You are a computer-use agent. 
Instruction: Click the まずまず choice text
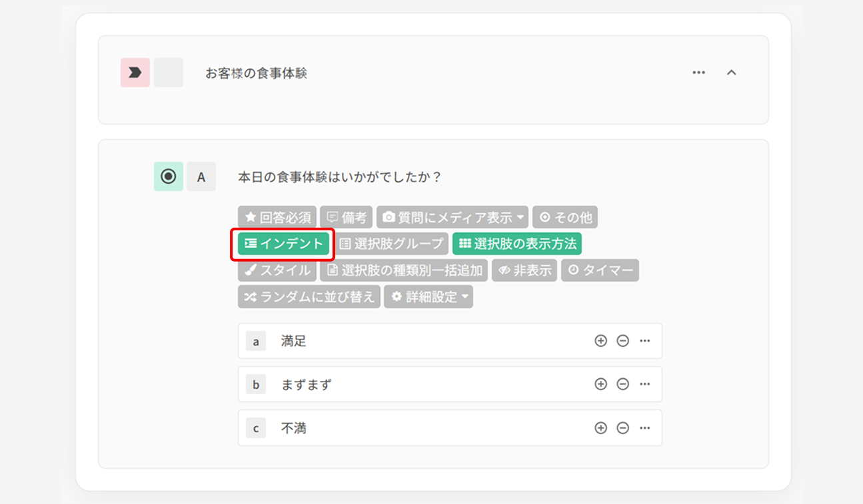pyautogui.click(x=306, y=385)
